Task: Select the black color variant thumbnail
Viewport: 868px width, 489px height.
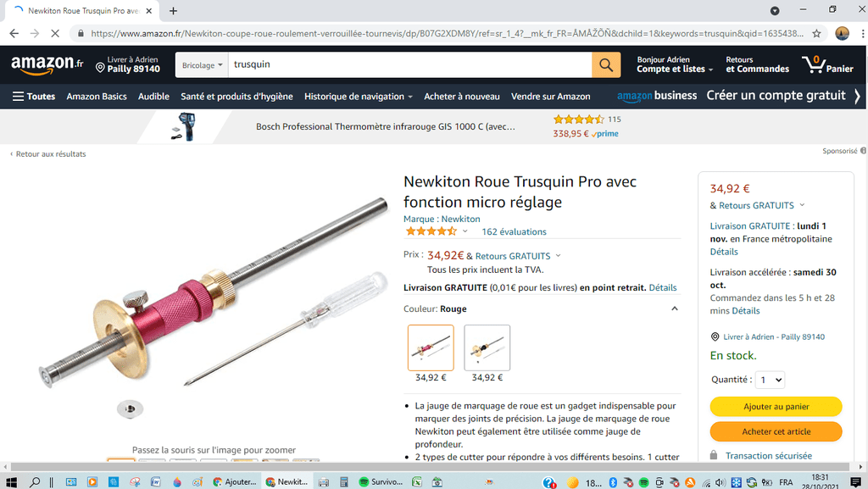Action: [487, 347]
